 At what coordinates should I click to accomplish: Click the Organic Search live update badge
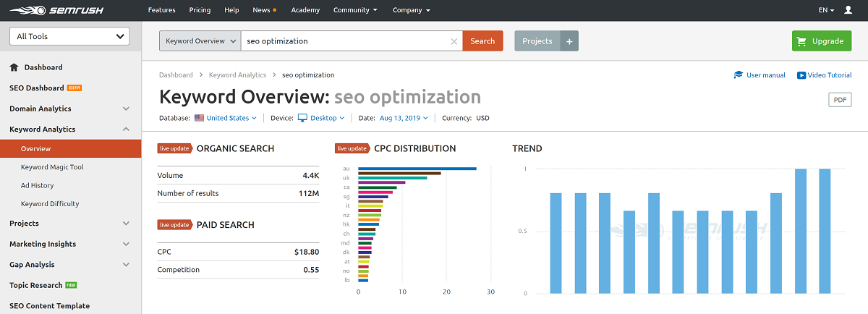(x=174, y=148)
